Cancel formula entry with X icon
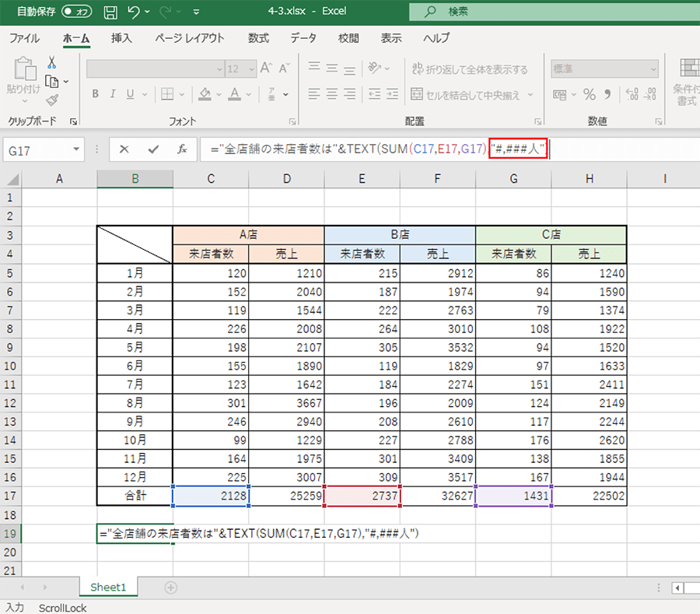The height and width of the screenshot is (614, 700). coord(124,149)
